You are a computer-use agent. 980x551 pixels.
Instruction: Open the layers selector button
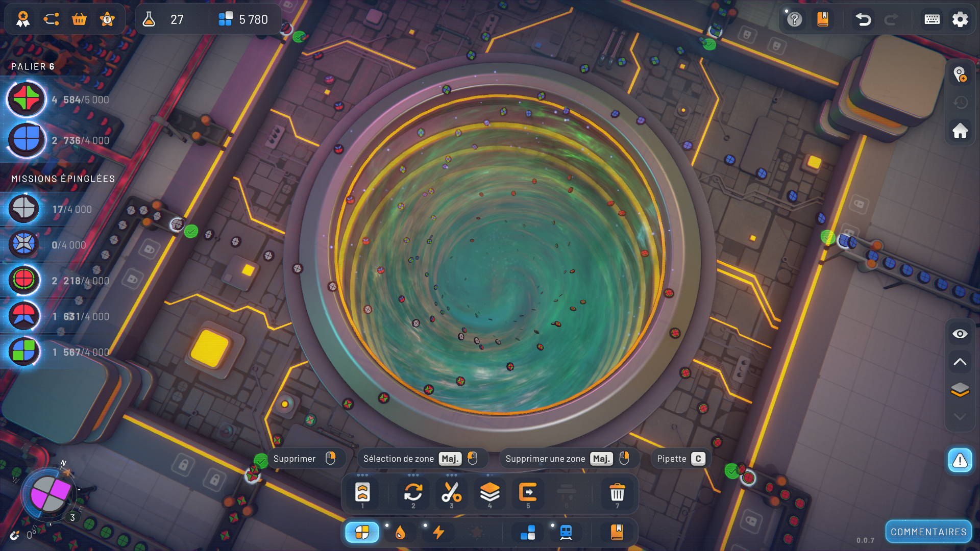(960, 390)
